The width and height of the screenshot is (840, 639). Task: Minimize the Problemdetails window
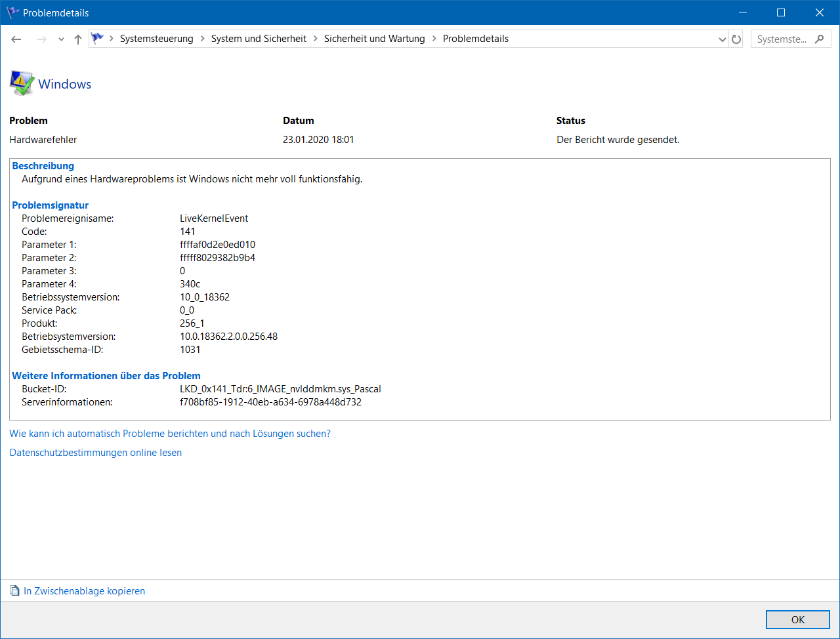click(743, 12)
